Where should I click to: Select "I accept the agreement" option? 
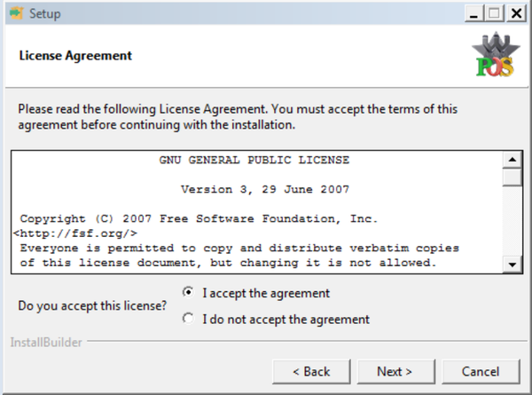point(188,292)
